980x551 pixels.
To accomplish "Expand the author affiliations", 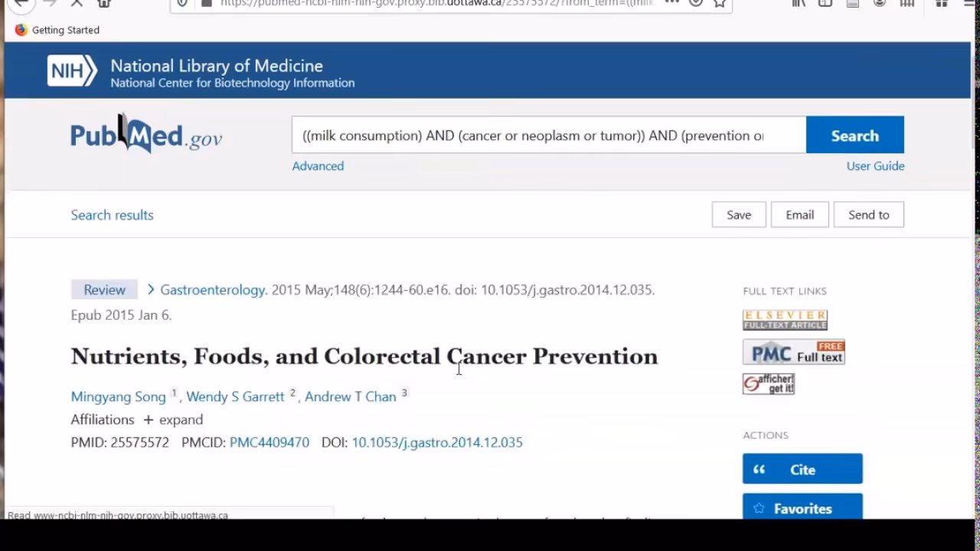I will click(x=173, y=419).
